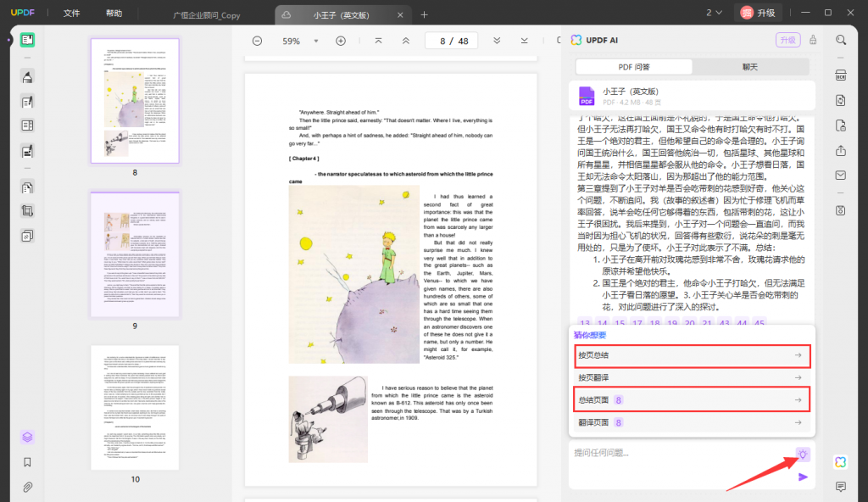The height and width of the screenshot is (502, 868).
Task: Open the Edit PDF tool
Action: (x=27, y=102)
